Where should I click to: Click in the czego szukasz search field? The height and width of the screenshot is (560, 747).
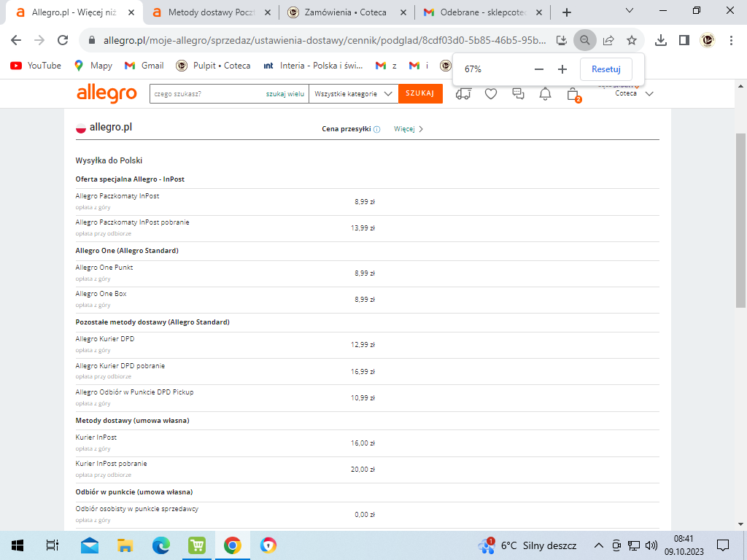coord(204,93)
